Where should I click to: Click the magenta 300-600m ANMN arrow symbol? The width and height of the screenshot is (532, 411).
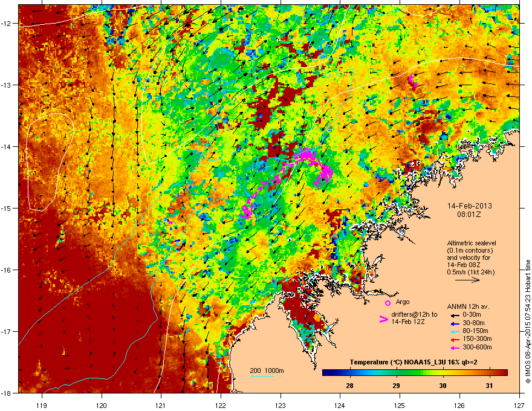pyautogui.click(x=455, y=348)
